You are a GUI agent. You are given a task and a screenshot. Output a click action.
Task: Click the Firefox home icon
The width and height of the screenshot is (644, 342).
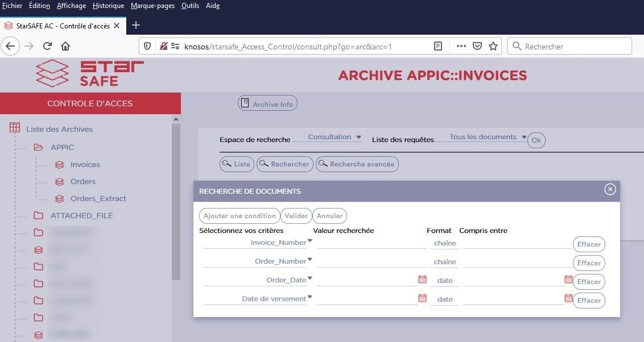(65, 47)
